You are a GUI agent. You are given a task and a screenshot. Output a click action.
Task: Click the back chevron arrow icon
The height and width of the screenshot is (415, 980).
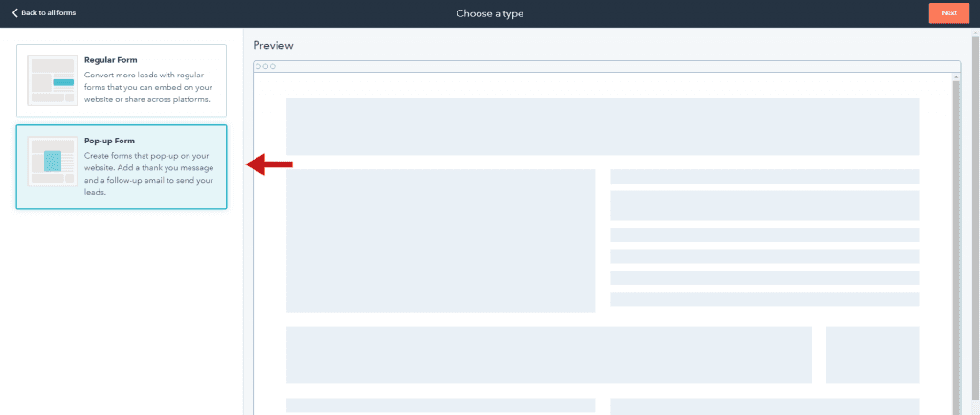click(x=14, y=13)
